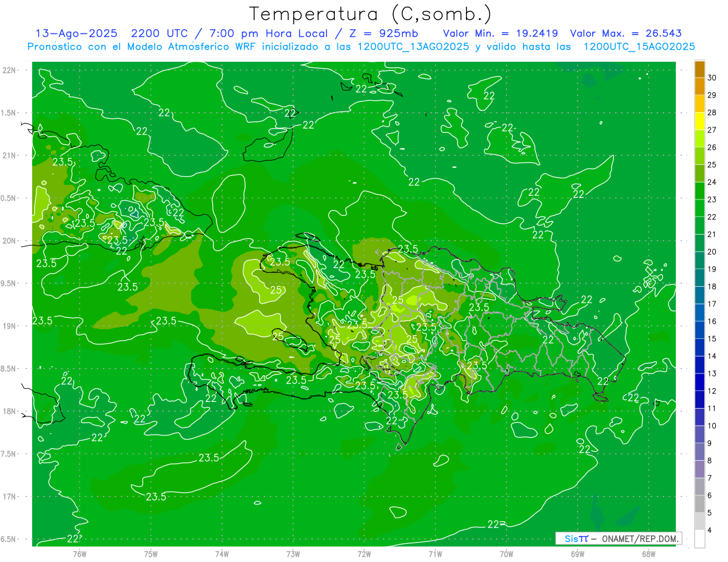Click the 'ONAMET/REP.DOM.' credit label
Viewport: 728px width, 562px height.
click(640, 538)
